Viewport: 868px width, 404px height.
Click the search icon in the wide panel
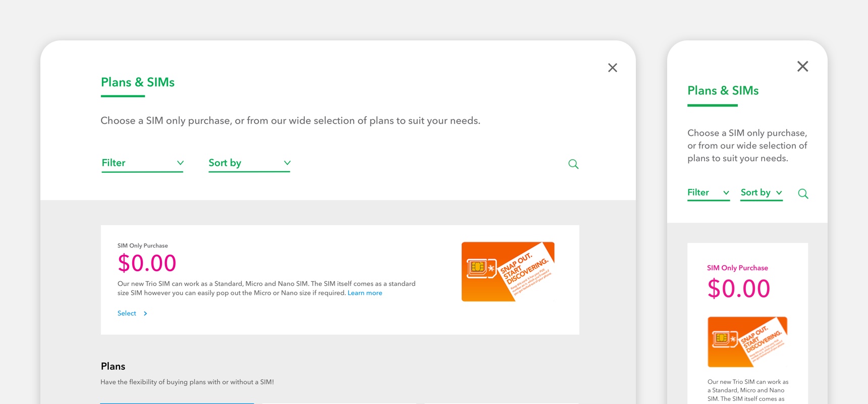pyautogui.click(x=573, y=164)
